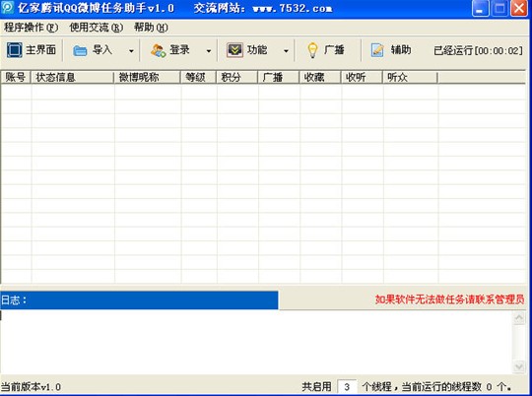Screen dimensions: 532x396
Task: Sort by 听众 column header
Action: point(410,78)
